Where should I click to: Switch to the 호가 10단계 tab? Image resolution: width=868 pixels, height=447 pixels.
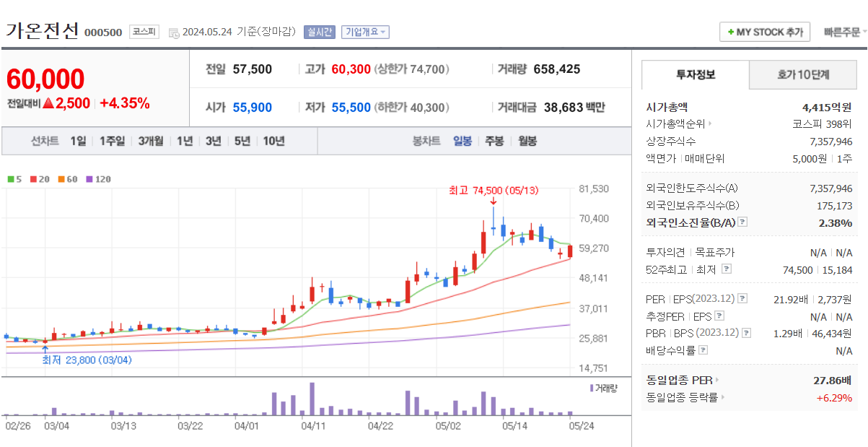pyautogui.click(x=802, y=74)
